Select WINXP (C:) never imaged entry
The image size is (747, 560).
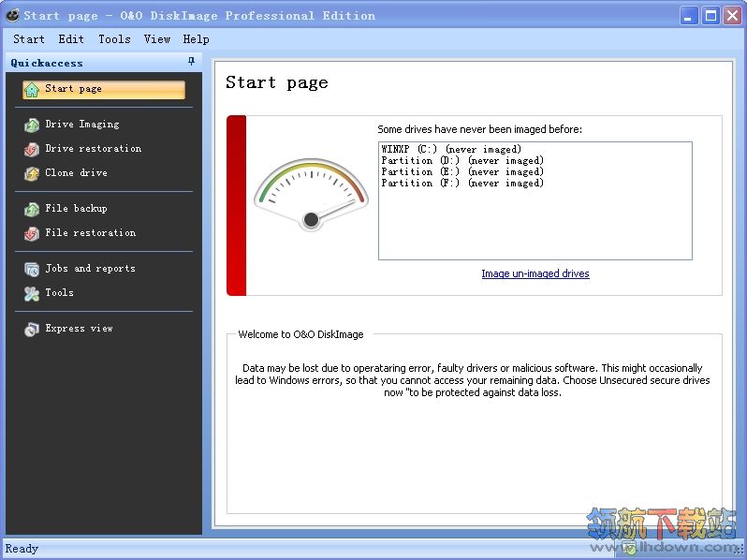click(451, 149)
